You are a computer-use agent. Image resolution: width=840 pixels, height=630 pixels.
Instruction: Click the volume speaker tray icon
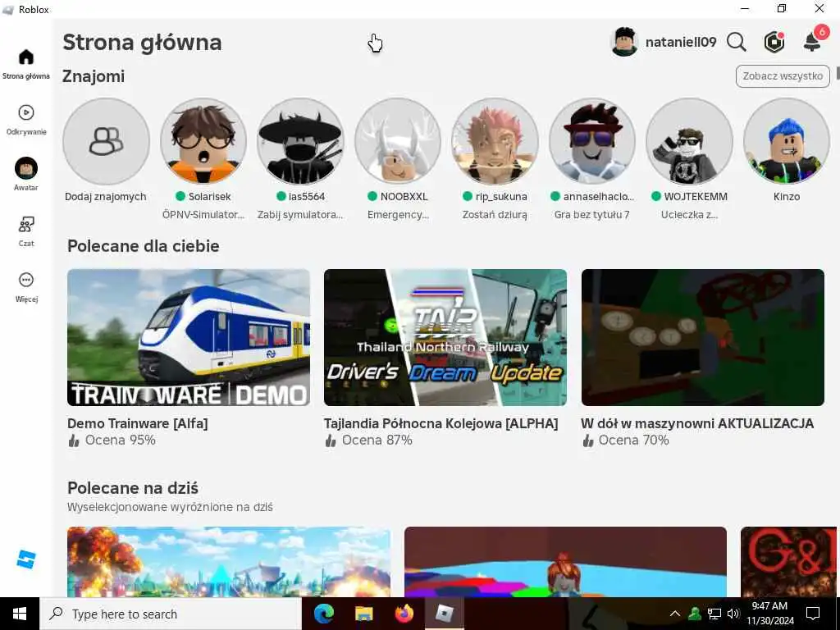pos(733,614)
